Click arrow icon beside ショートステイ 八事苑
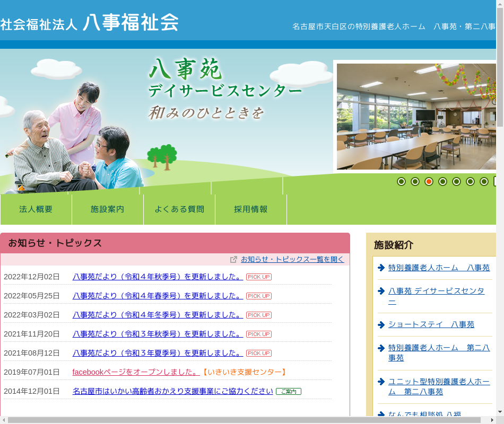Image resolution: width=504 pixels, height=424 pixels. [381, 324]
